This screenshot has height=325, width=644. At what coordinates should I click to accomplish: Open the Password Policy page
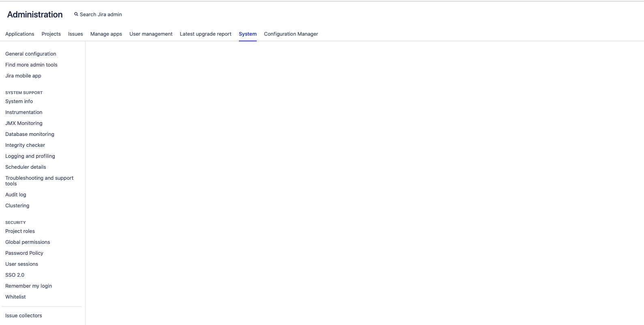pyautogui.click(x=24, y=253)
